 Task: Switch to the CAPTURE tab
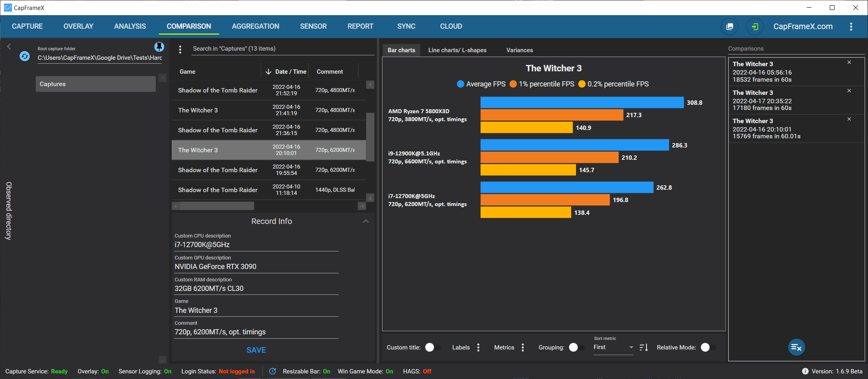27,26
